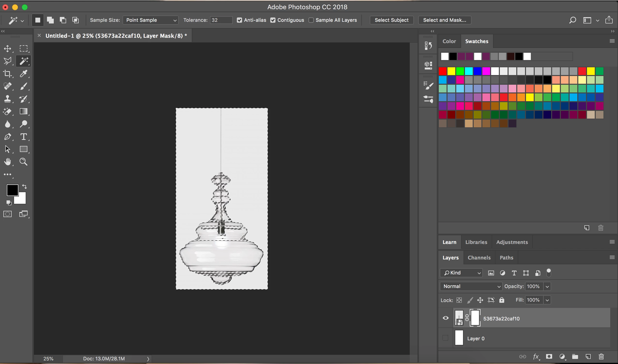
Task: Open the Sample Size dropdown
Action: point(150,20)
